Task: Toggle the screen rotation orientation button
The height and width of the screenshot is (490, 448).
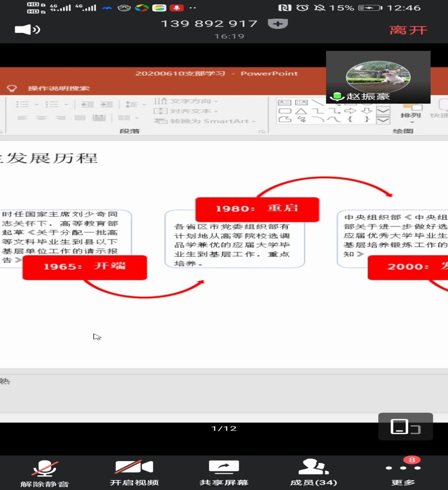Action: (405, 427)
